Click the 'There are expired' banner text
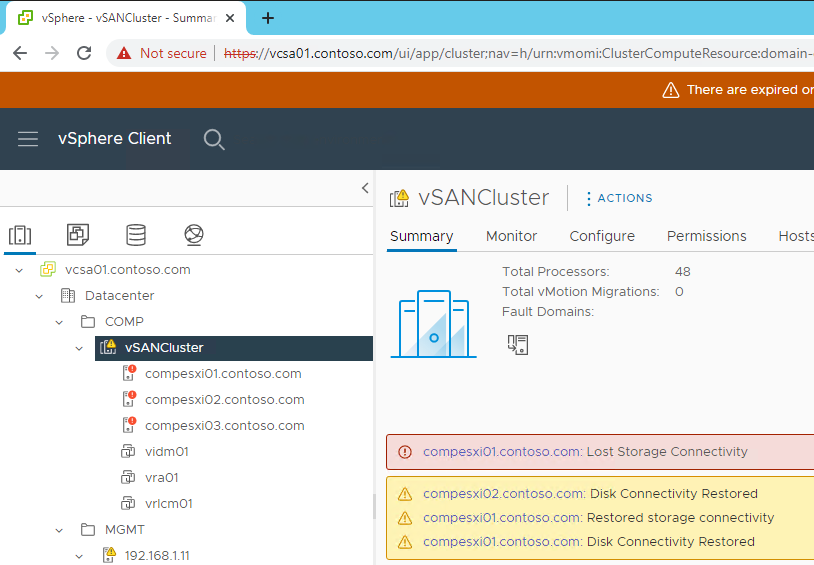814x565 pixels. [750, 90]
